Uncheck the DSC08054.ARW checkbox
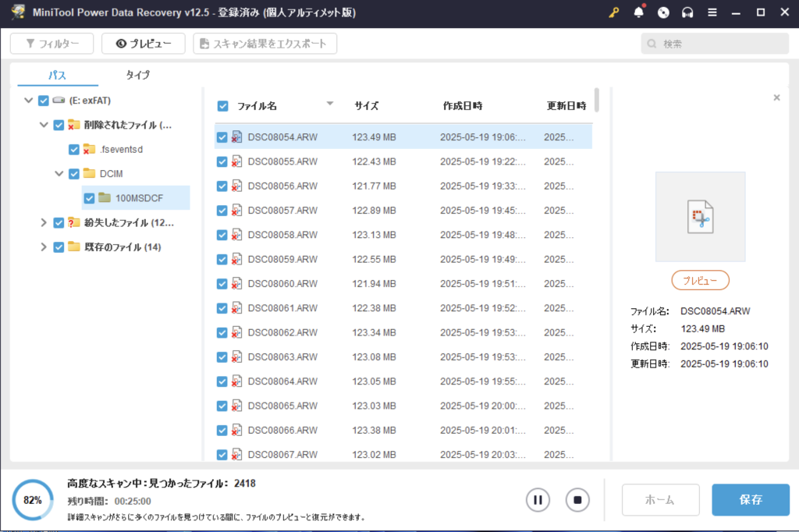 [x=222, y=137]
